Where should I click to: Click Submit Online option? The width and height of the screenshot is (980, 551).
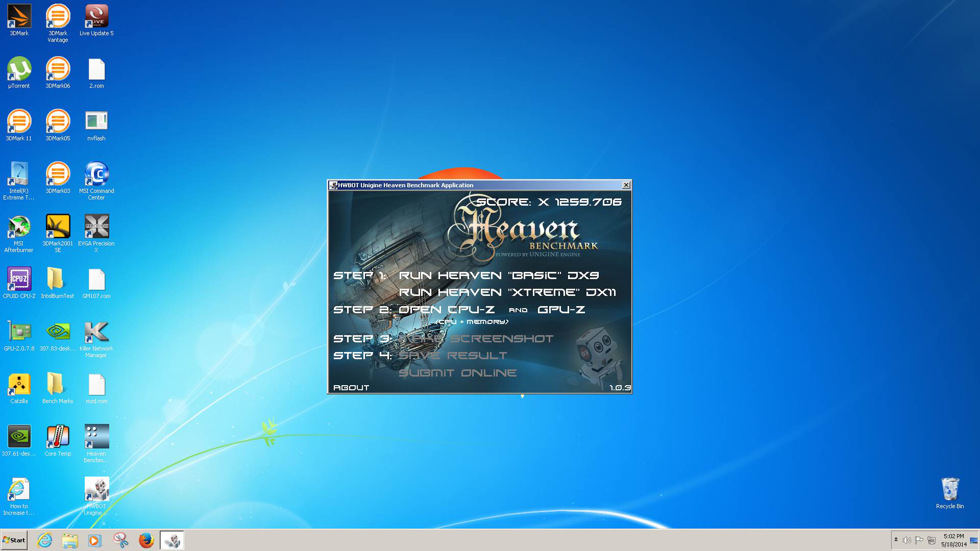457,373
